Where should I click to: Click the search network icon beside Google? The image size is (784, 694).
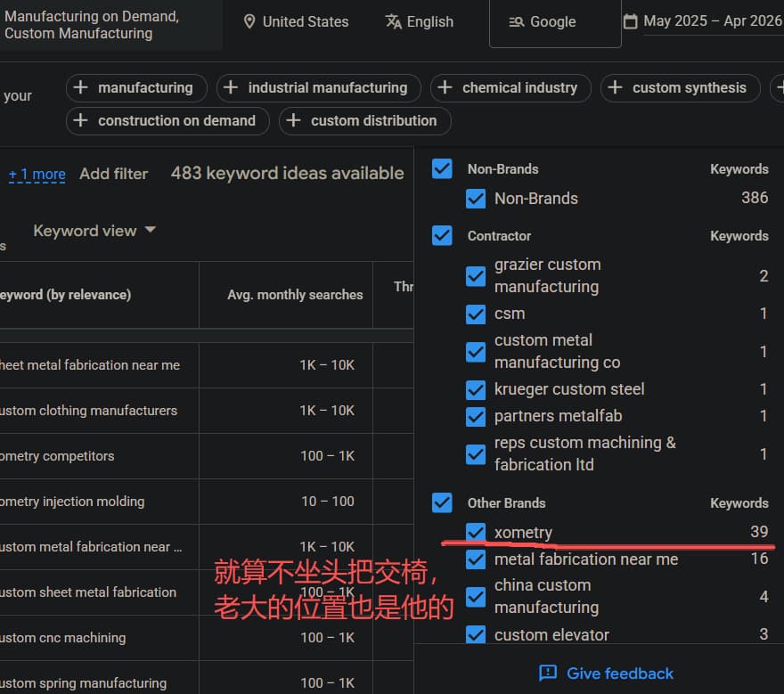pyautogui.click(x=516, y=22)
